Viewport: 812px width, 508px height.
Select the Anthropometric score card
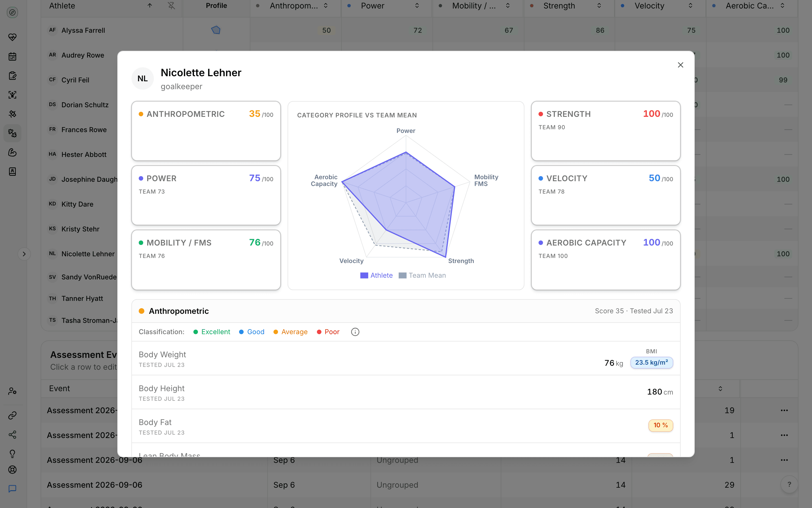click(206, 131)
